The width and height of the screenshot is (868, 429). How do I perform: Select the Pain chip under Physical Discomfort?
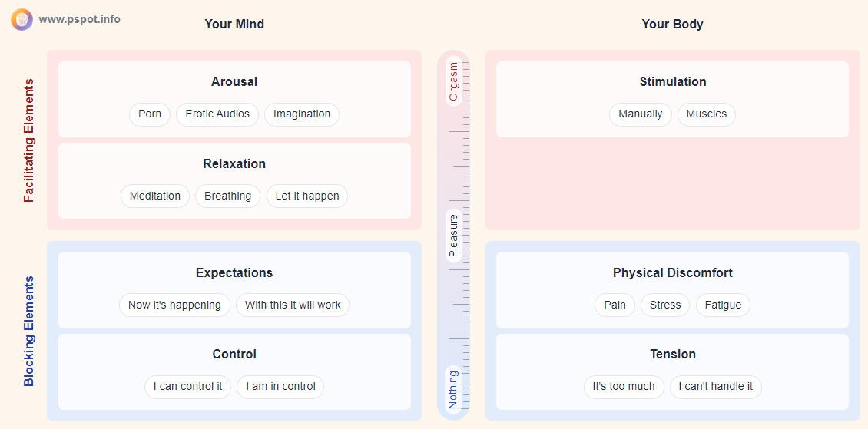[x=615, y=305]
